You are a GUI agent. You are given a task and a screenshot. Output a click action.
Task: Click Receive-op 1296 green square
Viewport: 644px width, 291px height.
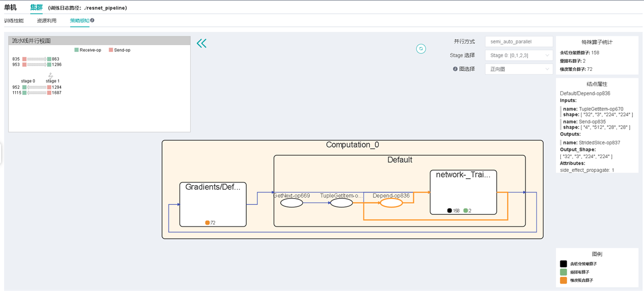pos(49,65)
